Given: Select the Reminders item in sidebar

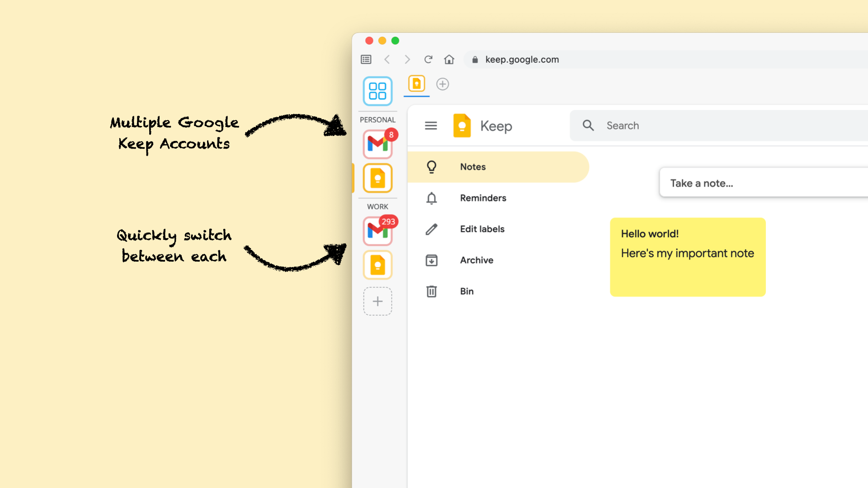Looking at the screenshot, I should point(483,197).
